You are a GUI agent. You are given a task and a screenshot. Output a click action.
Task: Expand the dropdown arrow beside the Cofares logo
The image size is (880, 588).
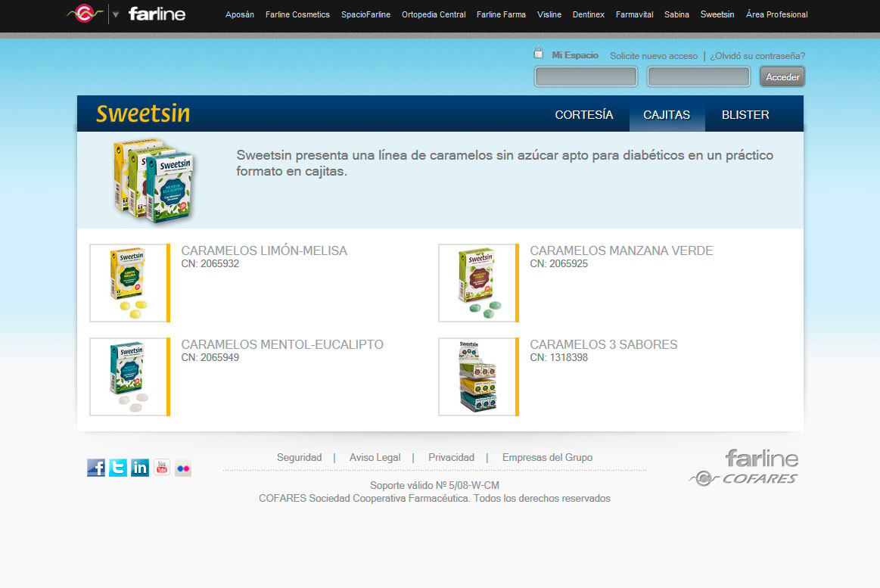(115, 13)
